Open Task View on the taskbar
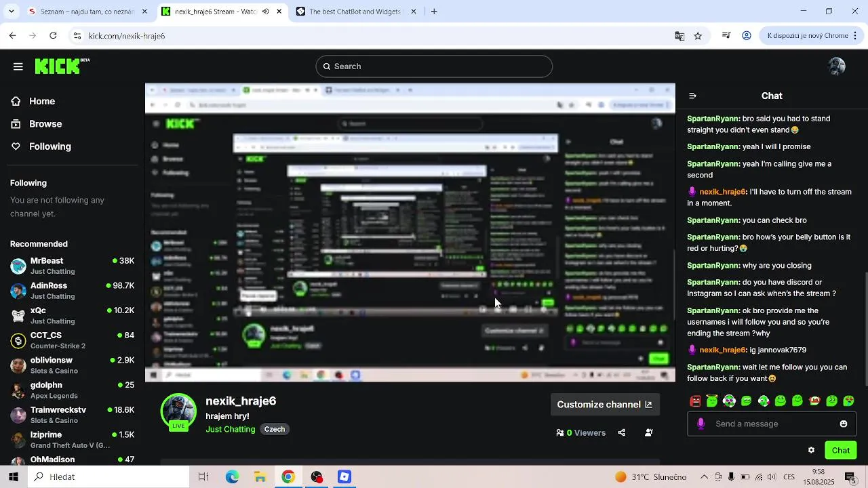The image size is (868, 488). pos(203,477)
